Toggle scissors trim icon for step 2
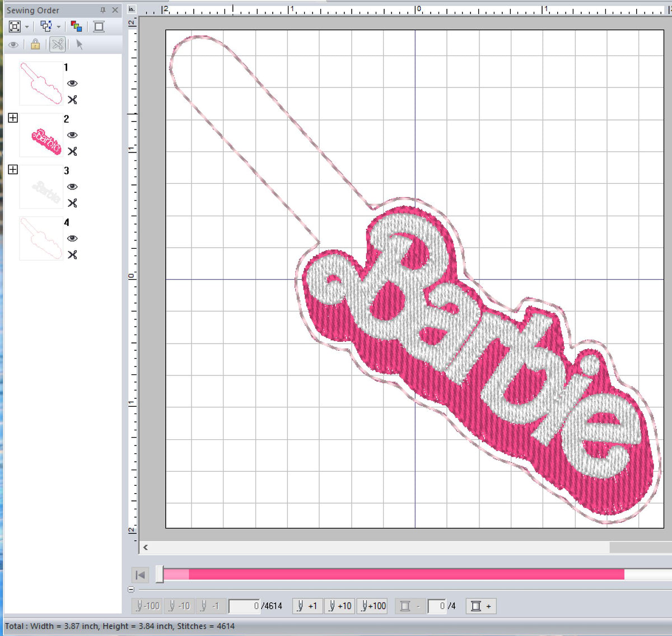 (72, 151)
